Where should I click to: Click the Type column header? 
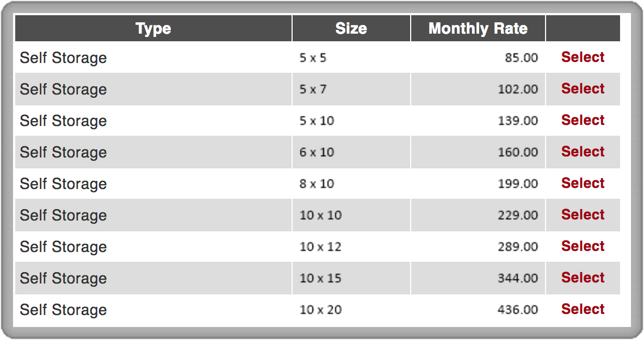point(153,28)
